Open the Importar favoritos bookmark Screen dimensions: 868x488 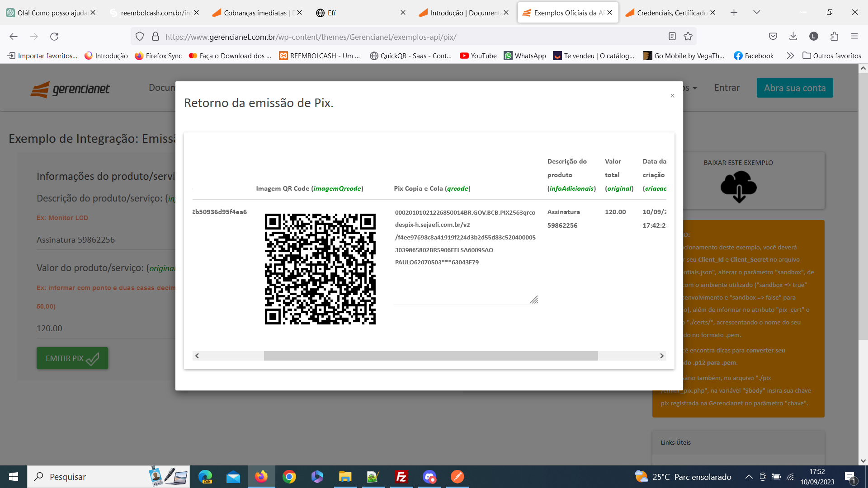(42, 56)
